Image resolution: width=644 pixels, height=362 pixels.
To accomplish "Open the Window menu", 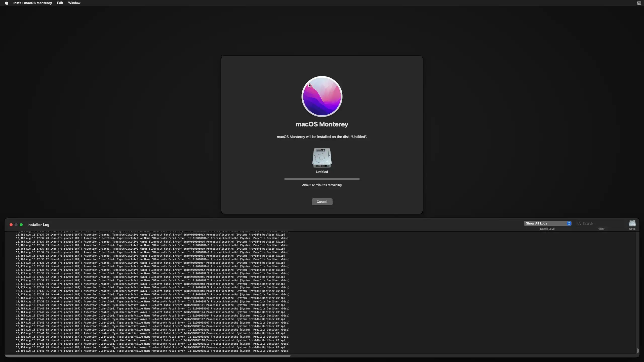I will click(x=74, y=3).
